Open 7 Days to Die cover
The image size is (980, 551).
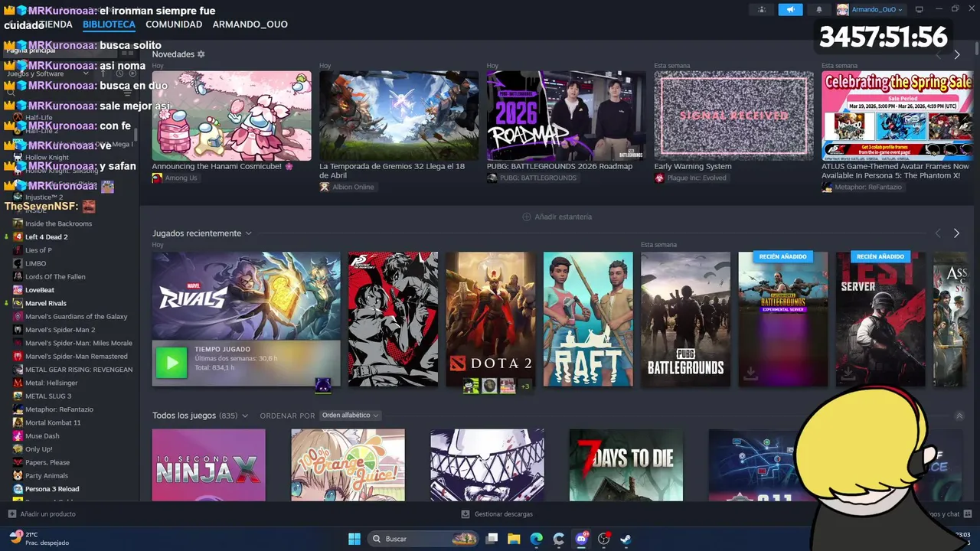point(626,465)
